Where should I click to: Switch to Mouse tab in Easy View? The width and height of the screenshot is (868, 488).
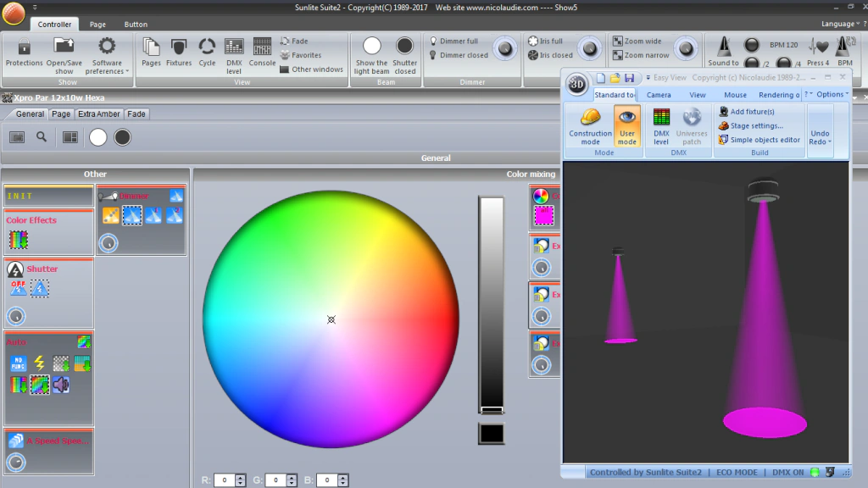[x=735, y=95]
